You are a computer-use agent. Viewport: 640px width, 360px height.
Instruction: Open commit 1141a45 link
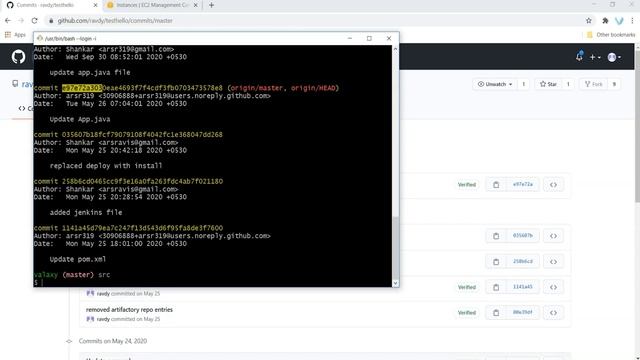(x=523, y=287)
